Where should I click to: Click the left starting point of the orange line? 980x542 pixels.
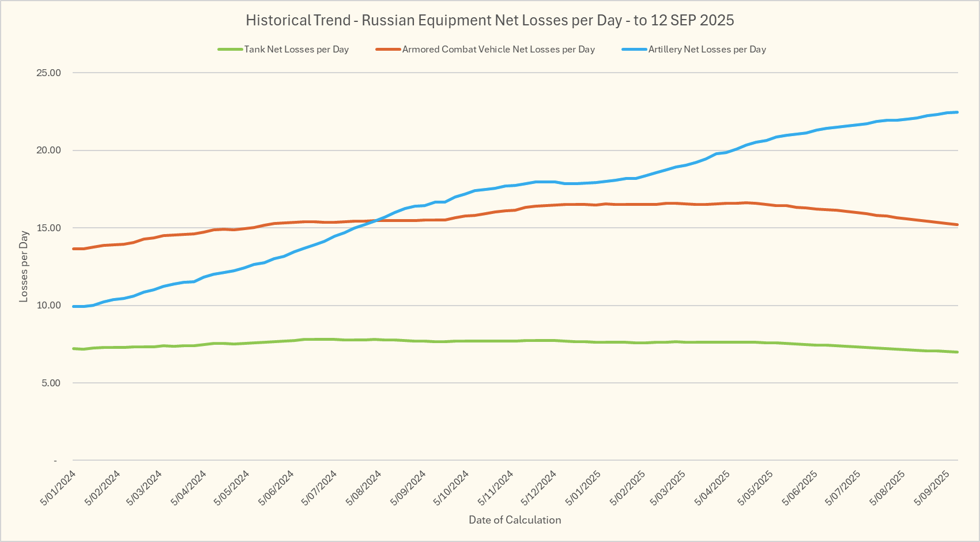[x=74, y=249]
